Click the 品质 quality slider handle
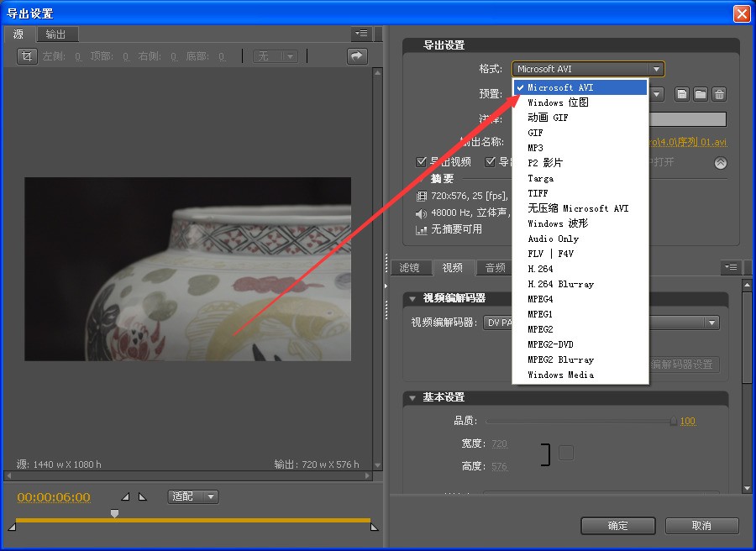Viewport: 756px width, 551px height. pyautogui.click(x=674, y=421)
